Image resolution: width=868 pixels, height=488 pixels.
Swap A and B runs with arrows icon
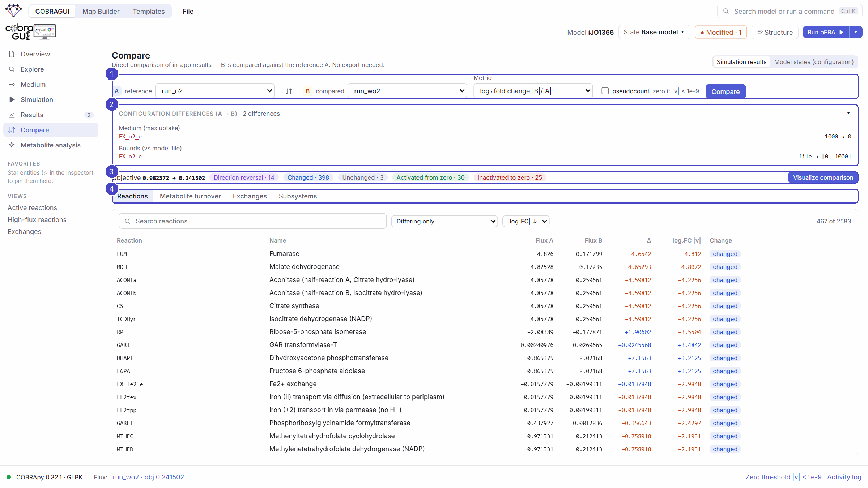pyautogui.click(x=289, y=91)
